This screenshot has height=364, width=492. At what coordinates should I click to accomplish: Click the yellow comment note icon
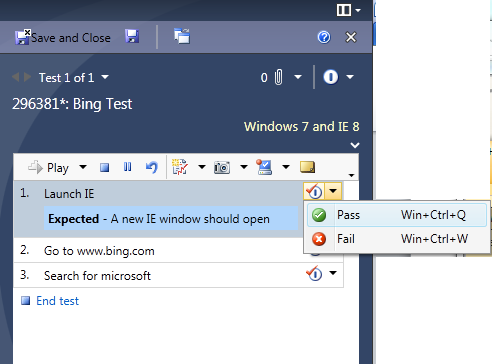point(307,167)
